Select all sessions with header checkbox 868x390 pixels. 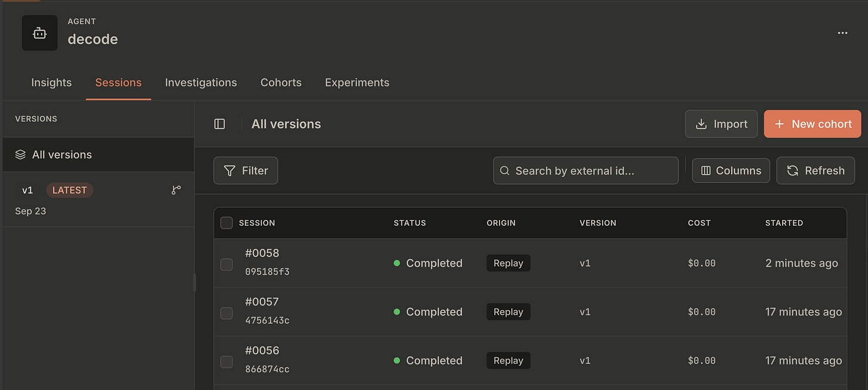tap(227, 223)
